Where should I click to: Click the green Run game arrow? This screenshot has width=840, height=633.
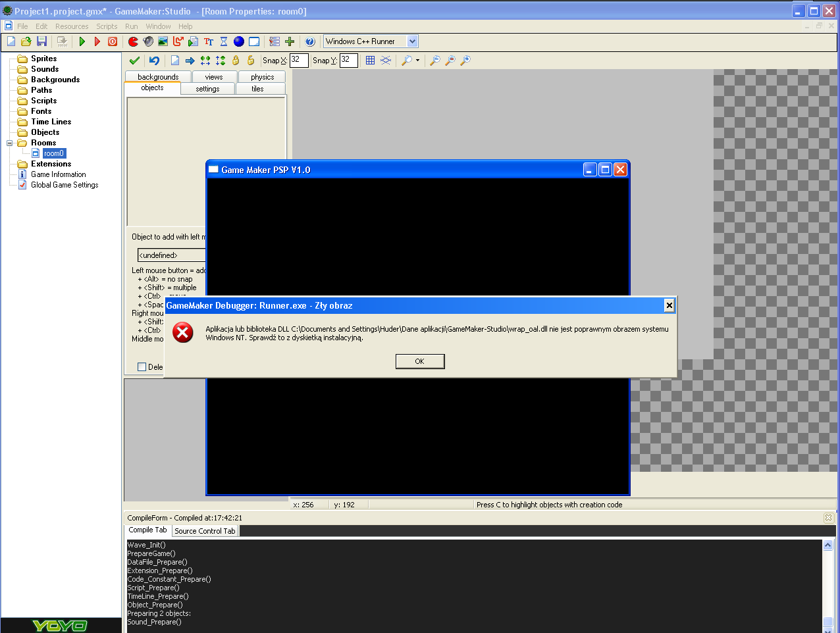point(82,41)
